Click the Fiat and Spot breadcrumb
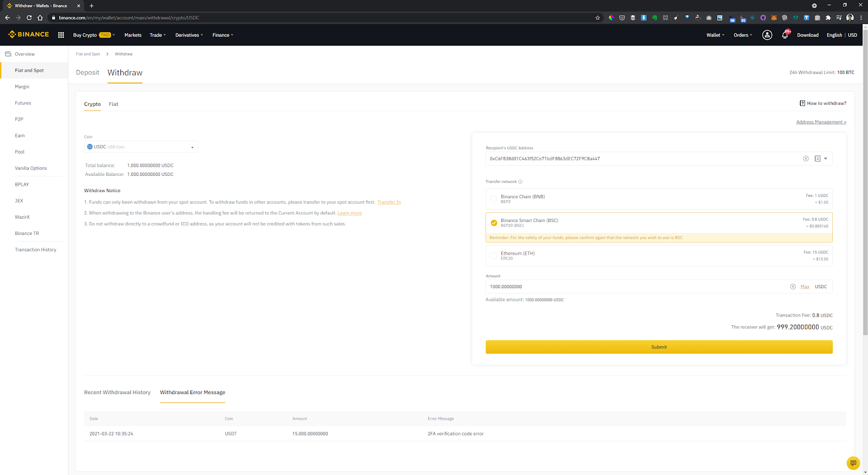The image size is (868, 475). click(88, 54)
